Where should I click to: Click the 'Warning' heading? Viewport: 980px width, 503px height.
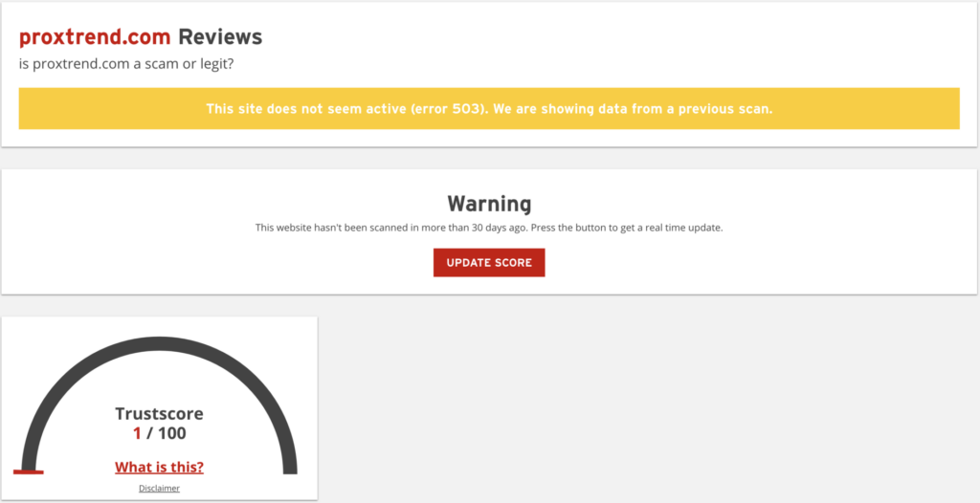click(x=489, y=204)
